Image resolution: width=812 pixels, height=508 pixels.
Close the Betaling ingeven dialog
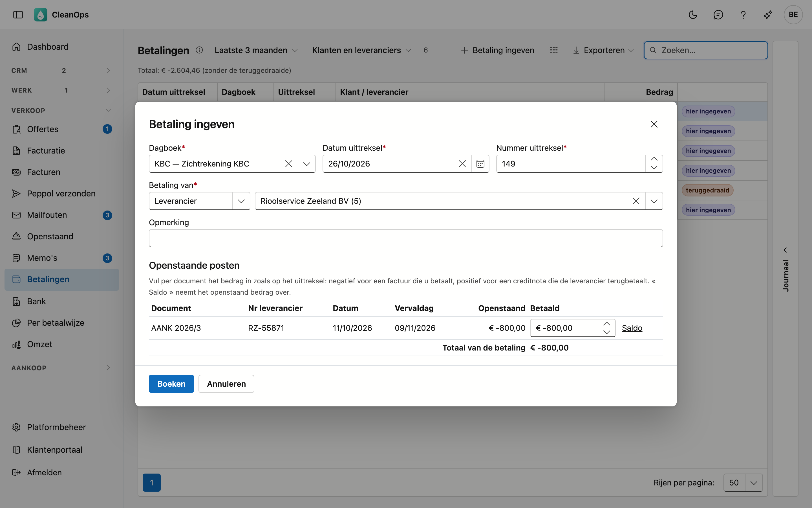[x=654, y=124]
